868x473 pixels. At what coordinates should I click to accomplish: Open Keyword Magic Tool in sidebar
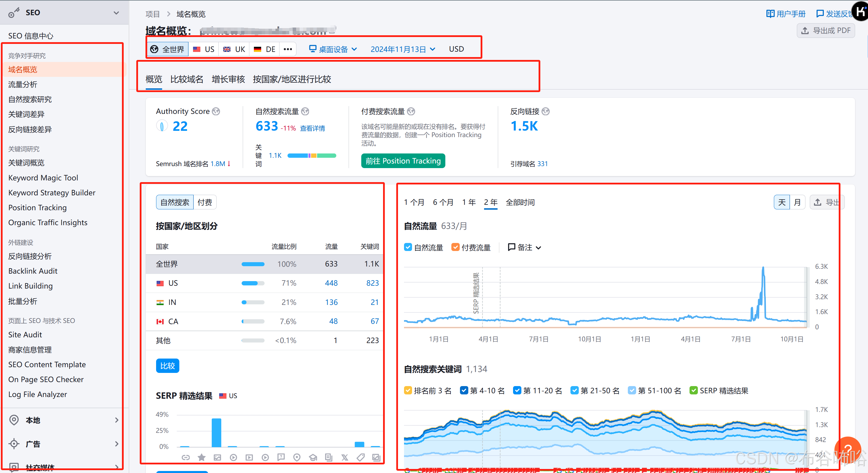click(43, 178)
